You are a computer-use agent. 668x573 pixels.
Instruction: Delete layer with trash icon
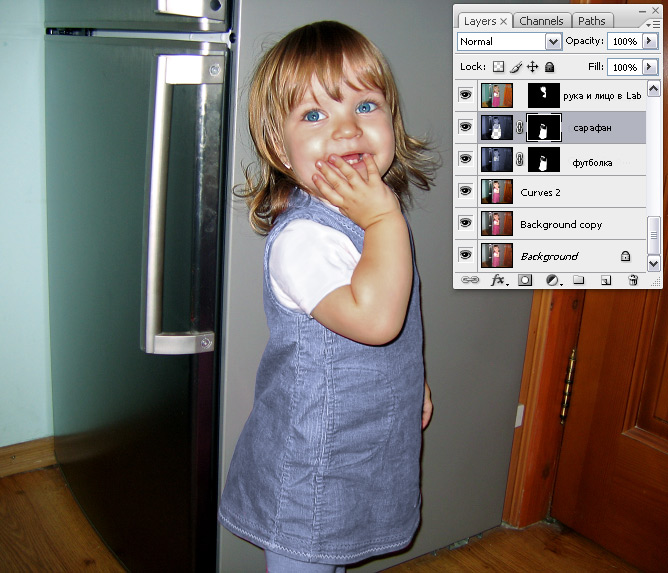(633, 280)
